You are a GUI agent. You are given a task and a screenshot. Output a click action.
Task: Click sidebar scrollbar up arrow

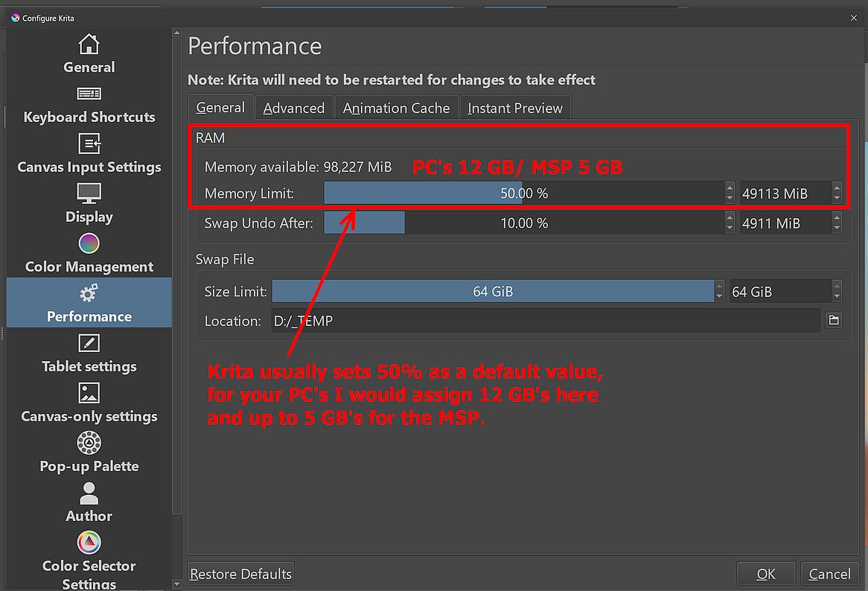tap(176, 33)
